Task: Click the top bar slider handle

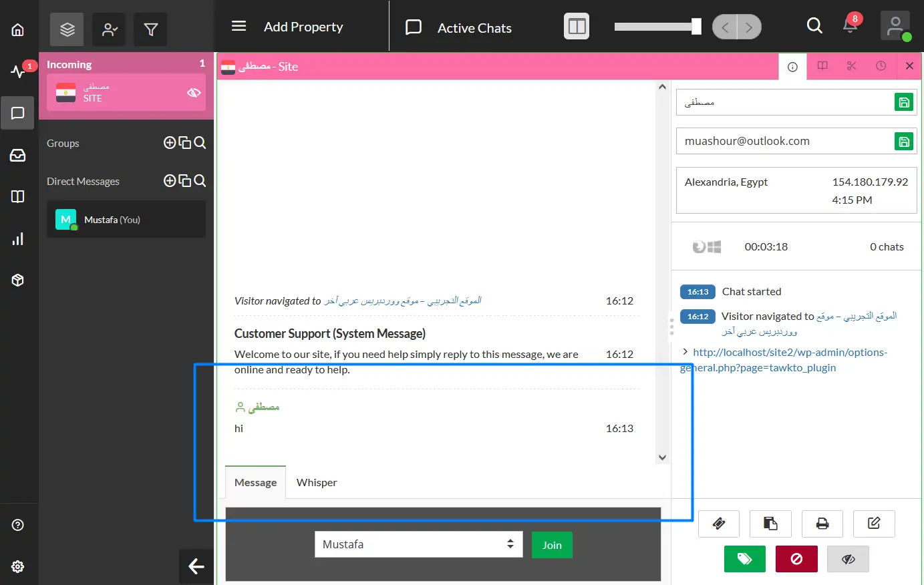Action: click(x=696, y=26)
